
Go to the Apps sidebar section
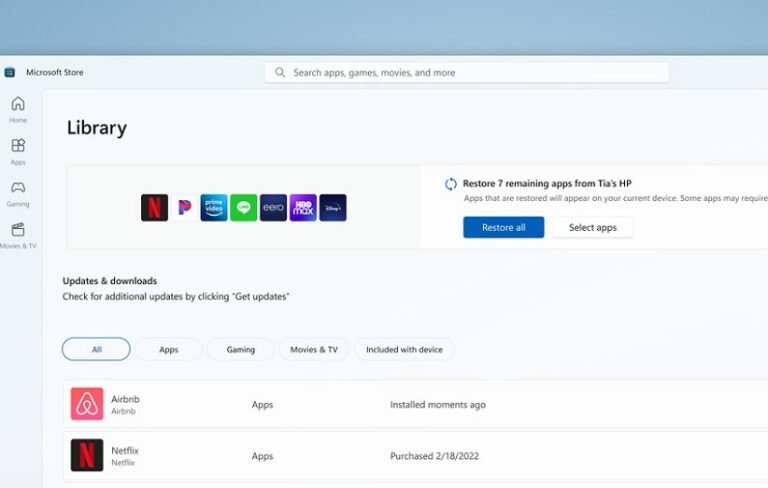[18, 151]
